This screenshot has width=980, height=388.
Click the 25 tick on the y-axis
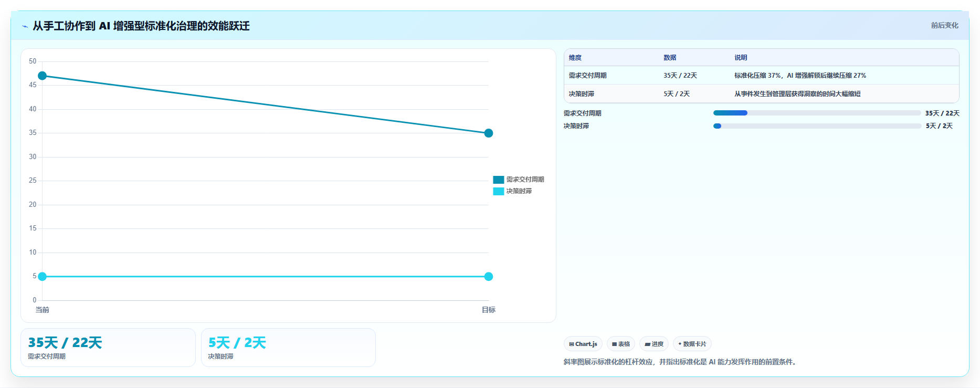pyautogui.click(x=33, y=181)
